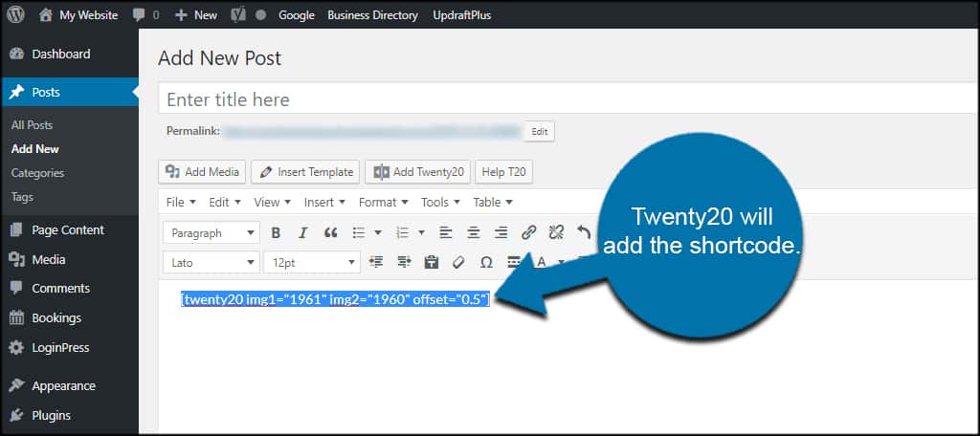Toggle left text alignment
This screenshot has width=980, height=436.
click(x=445, y=232)
